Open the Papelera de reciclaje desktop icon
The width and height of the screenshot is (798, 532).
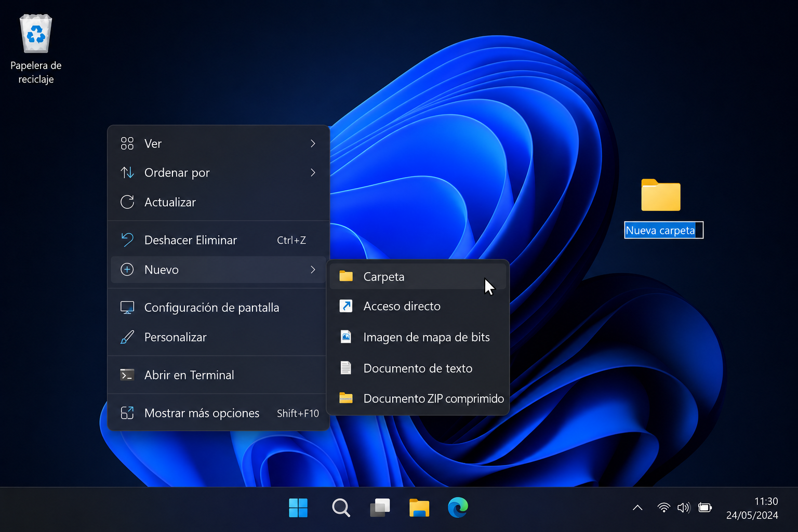pyautogui.click(x=36, y=49)
